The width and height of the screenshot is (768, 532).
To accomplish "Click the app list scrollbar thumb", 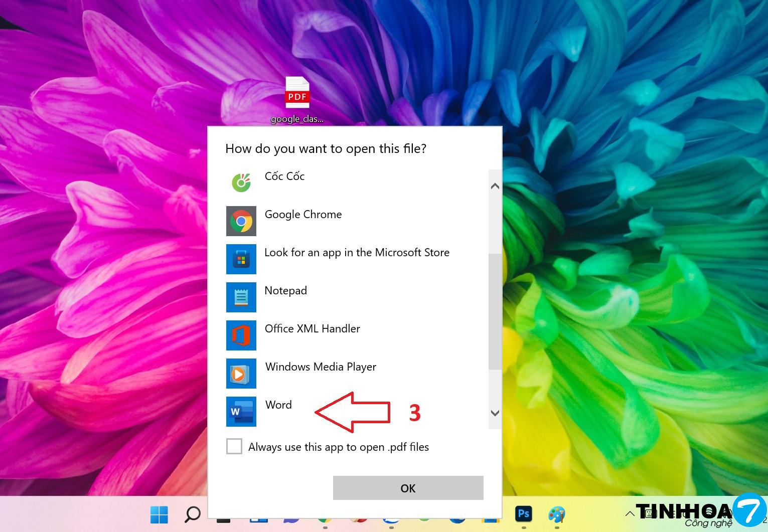I will point(495,311).
